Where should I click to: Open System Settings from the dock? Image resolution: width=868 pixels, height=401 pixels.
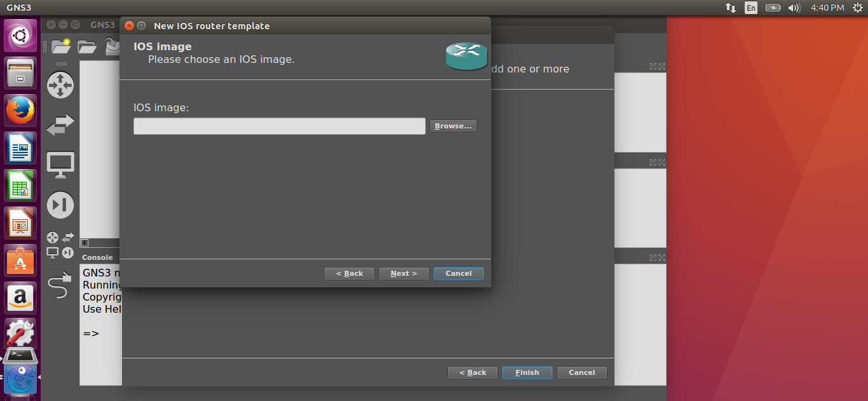[20, 333]
